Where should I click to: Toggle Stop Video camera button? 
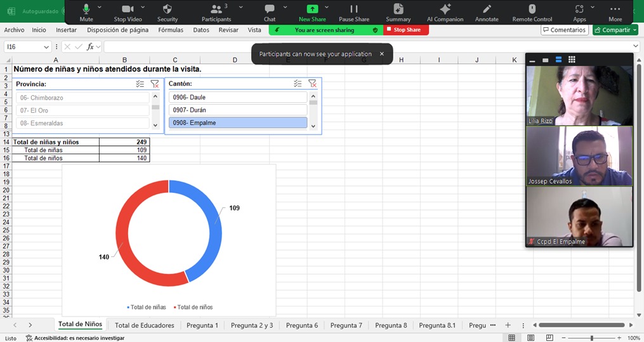(128, 9)
